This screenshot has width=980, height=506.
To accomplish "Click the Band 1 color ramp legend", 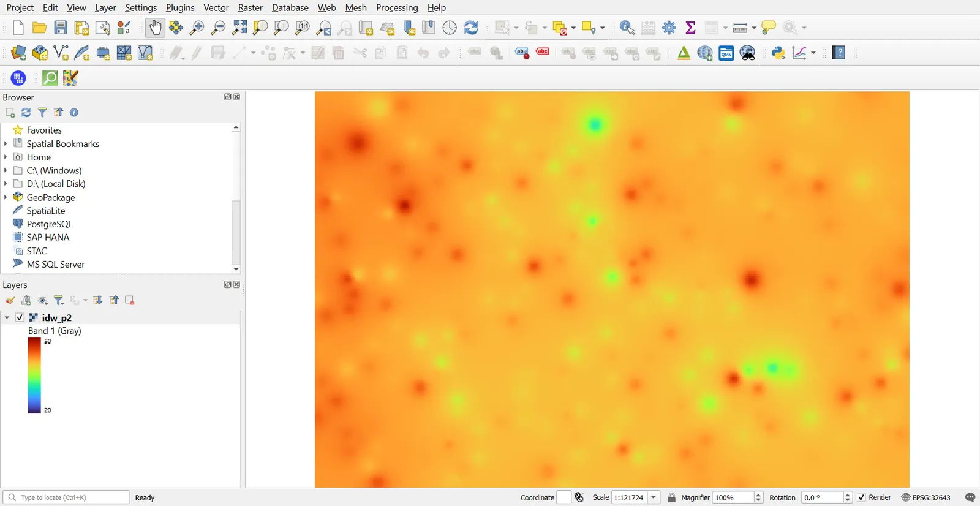I will pos(34,376).
